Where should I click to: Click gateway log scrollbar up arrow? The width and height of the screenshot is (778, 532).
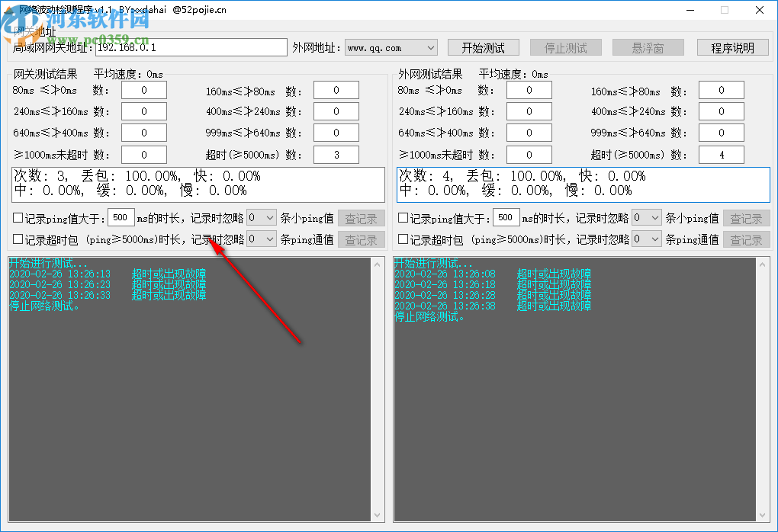tap(377, 264)
